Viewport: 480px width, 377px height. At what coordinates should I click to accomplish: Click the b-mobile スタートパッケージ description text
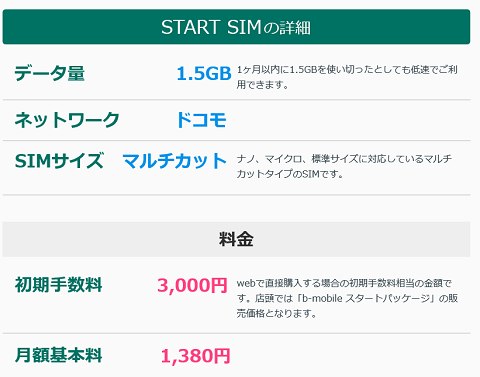tap(347, 298)
